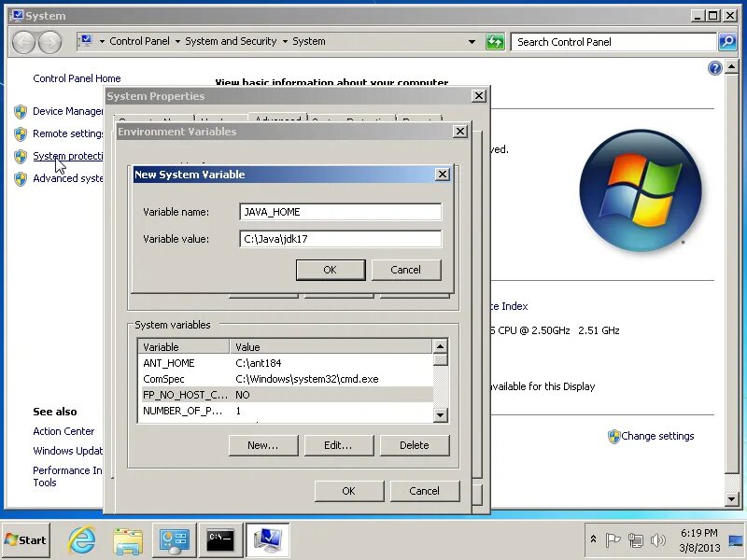Select the NUMBER_OF_P... variable row
747x560 pixels.
pyautogui.click(x=287, y=411)
